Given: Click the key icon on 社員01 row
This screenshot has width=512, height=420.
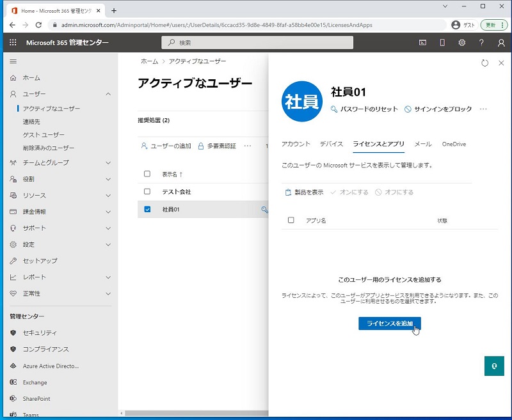Looking at the screenshot, I should [264, 209].
